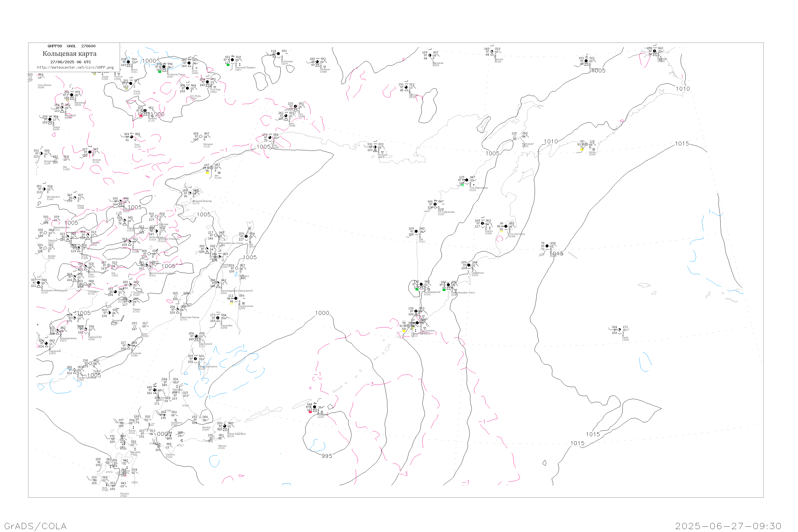798x532 pixels.
Task: Click the yellow marker at station Аян
Action: 207,173
